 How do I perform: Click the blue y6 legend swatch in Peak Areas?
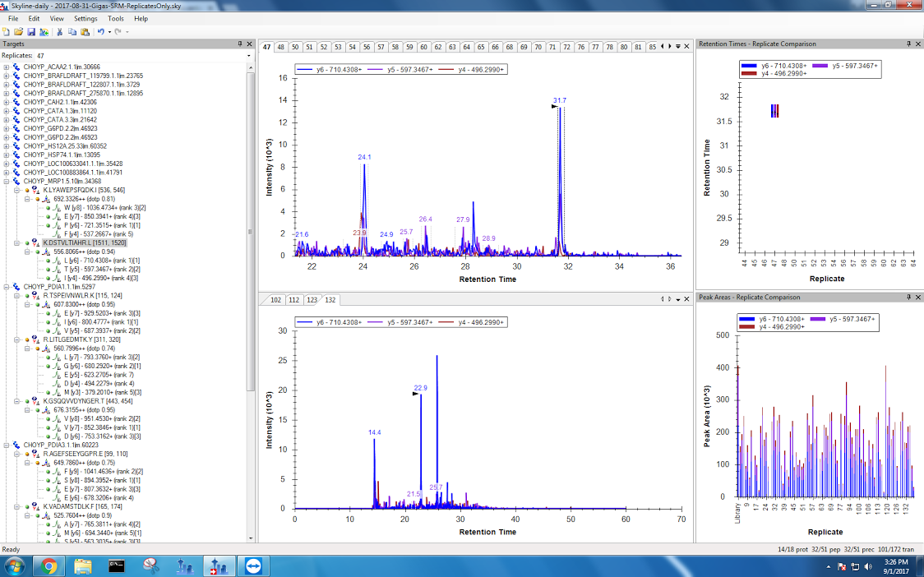click(749, 319)
